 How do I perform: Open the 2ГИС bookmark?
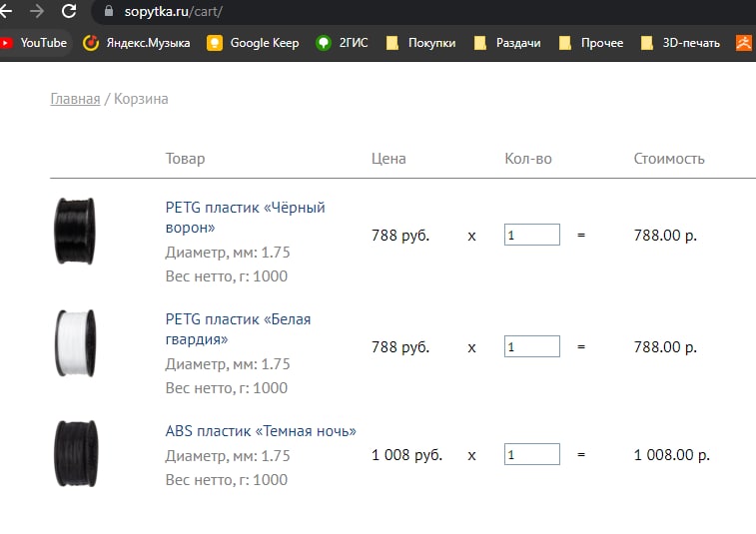(342, 43)
